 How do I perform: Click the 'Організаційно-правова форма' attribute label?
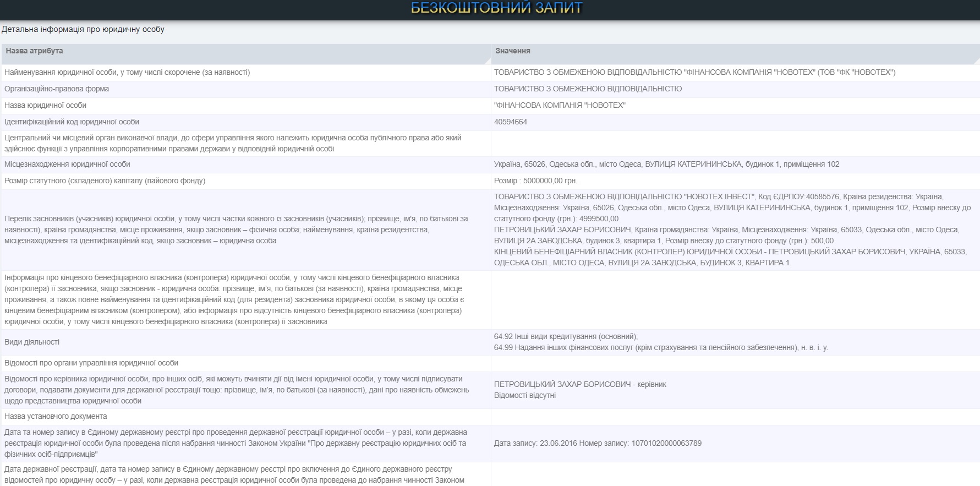tap(57, 89)
